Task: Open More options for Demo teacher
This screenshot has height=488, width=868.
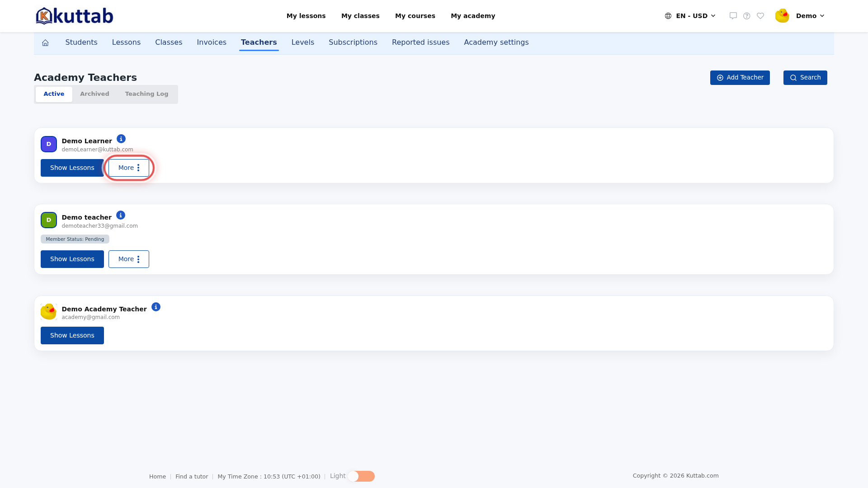Action: coord(129,259)
